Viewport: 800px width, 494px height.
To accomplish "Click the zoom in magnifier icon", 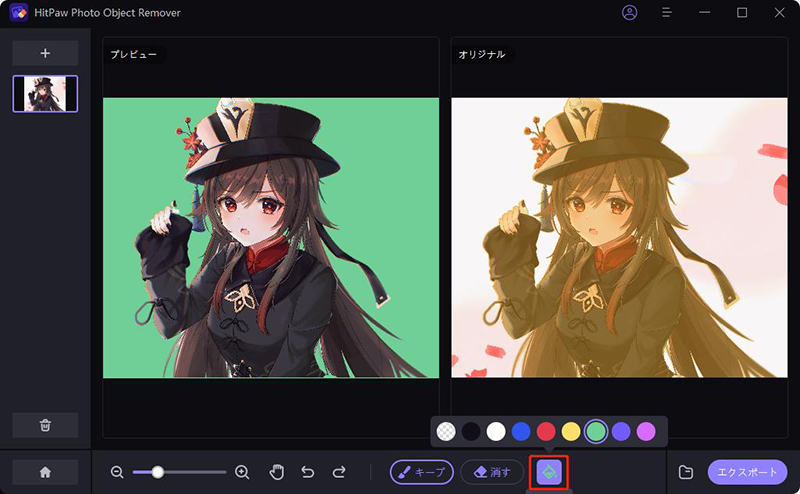I will coord(242,472).
